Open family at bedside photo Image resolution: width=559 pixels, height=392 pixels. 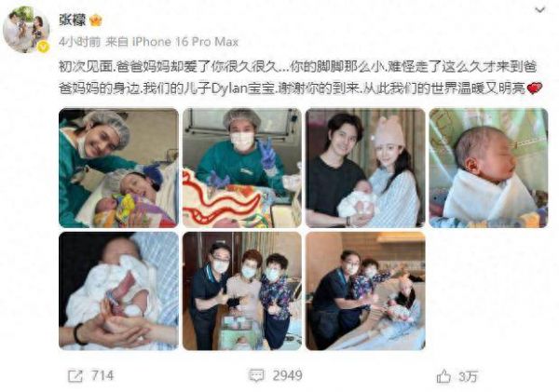coord(365,291)
